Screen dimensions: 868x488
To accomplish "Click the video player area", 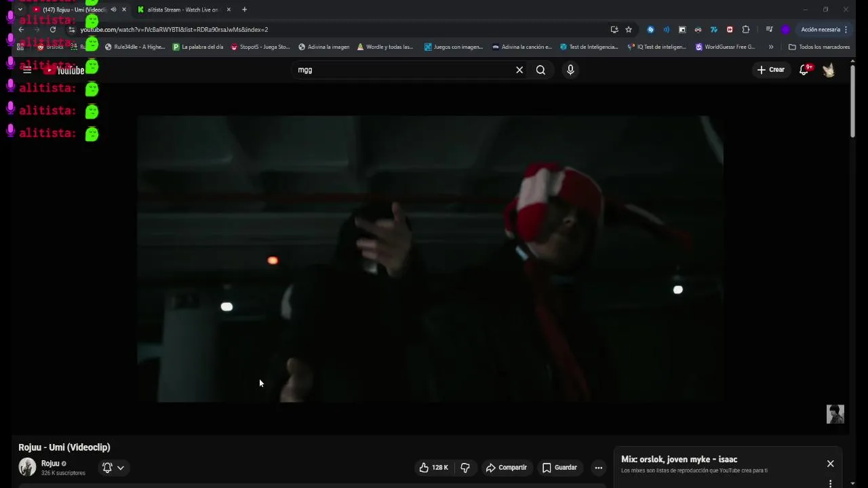I will [x=430, y=259].
